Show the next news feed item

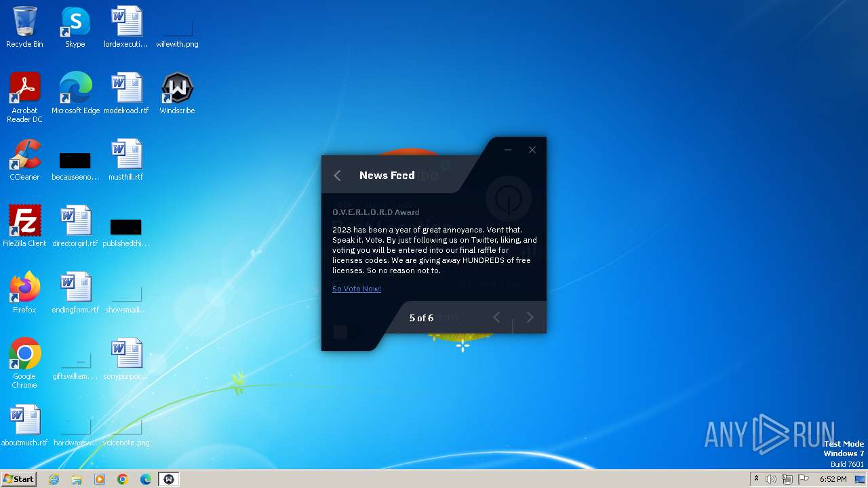coord(530,318)
